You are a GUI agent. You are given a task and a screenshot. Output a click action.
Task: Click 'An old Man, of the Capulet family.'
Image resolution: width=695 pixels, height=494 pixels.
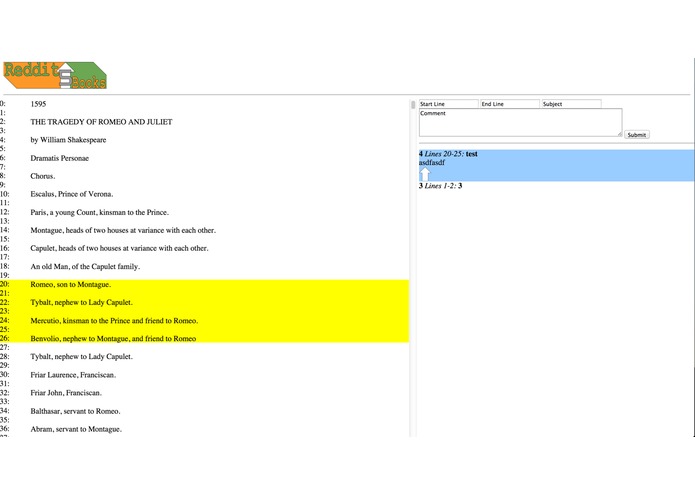coord(85,266)
